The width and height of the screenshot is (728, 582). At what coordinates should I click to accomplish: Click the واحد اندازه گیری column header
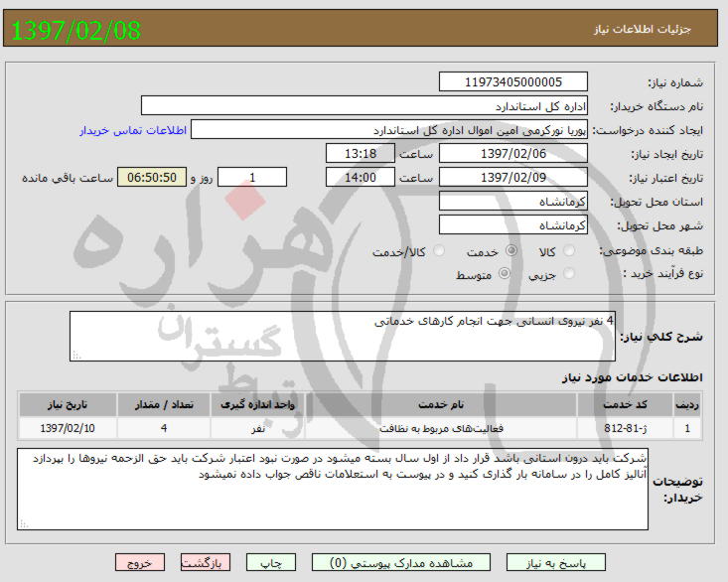click(x=257, y=404)
